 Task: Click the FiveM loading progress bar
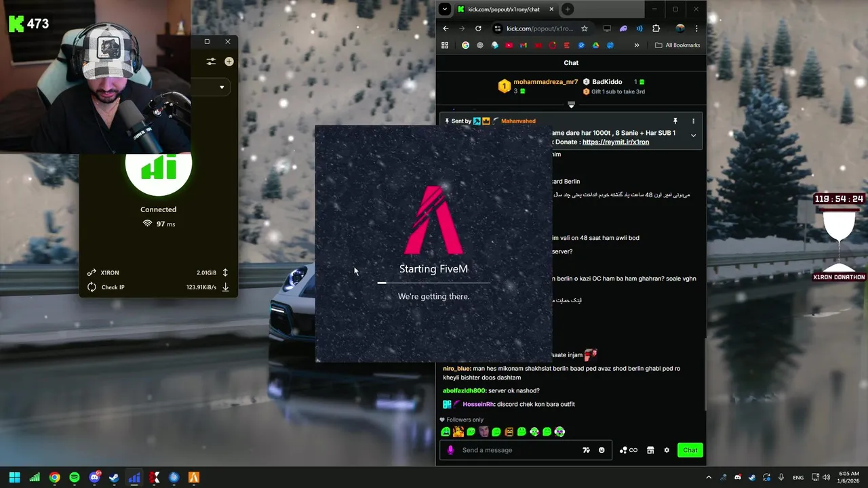pos(433,283)
